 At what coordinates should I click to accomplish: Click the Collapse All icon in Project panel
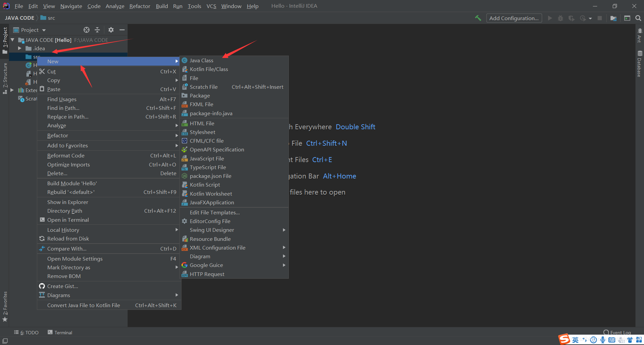[x=97, y=30]
